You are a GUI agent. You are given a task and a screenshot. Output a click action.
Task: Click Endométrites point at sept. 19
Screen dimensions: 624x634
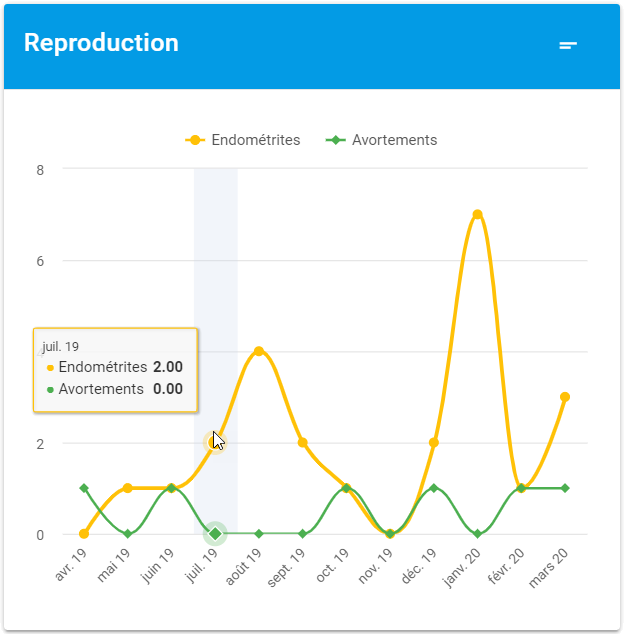(302, 443)
